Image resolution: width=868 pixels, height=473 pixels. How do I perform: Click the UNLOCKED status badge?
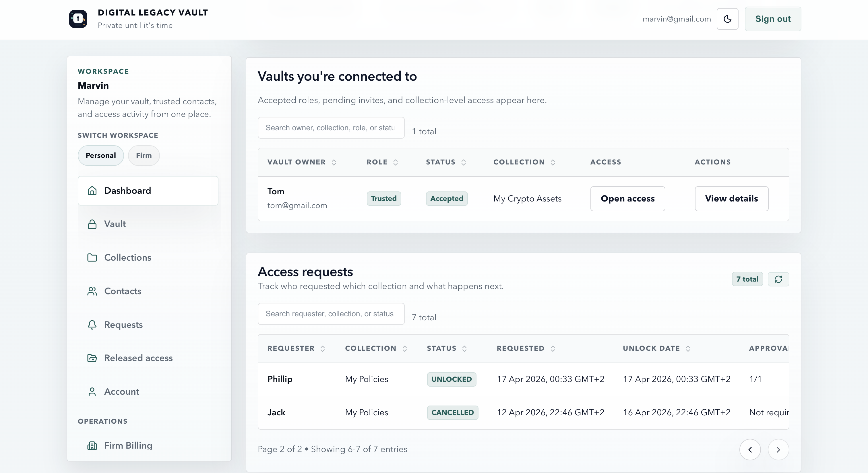point(452,379)
